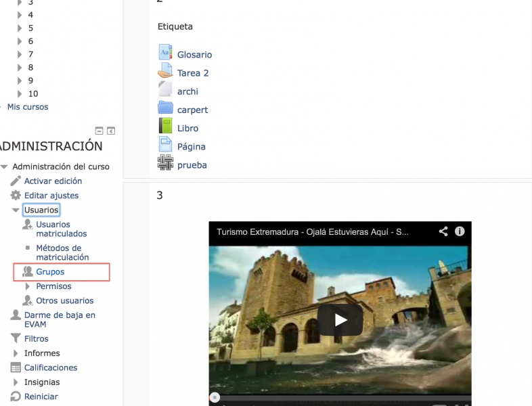Click the Activar edición link

tap(53, 181)
